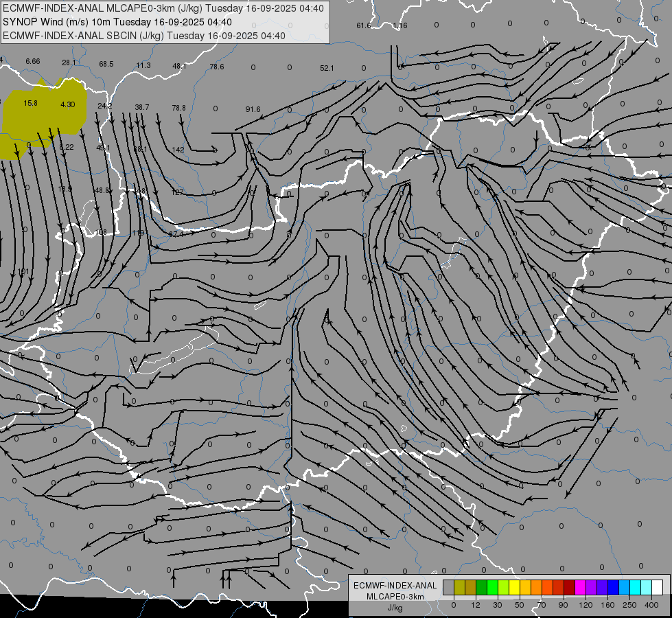The image size is (672, 618).
Task: Select the purple legend swatch after 120
Action: point(592,588)
